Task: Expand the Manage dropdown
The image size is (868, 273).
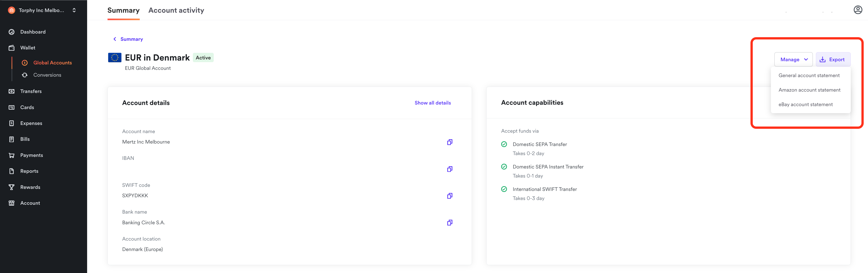Action: (793, 59)
